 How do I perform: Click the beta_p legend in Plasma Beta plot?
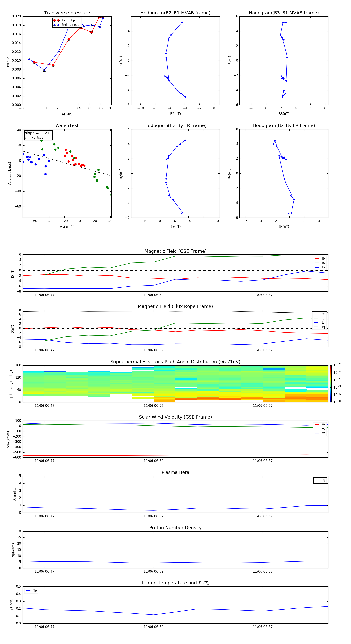320,480
